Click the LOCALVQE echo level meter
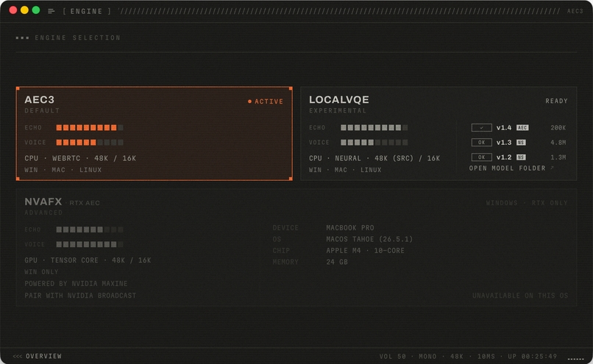The width and height of the screenshot is (593, 364). tap(374, 128)
